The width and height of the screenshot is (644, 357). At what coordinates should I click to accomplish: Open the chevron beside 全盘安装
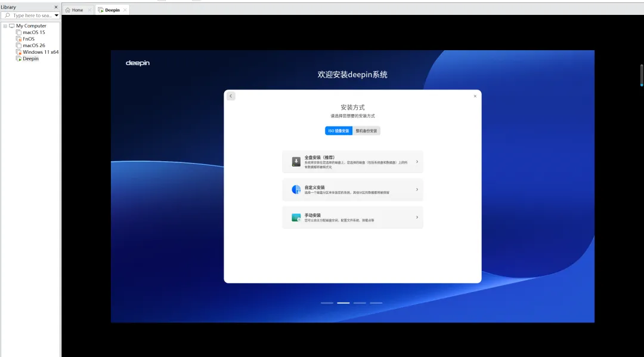coord(417,162)
